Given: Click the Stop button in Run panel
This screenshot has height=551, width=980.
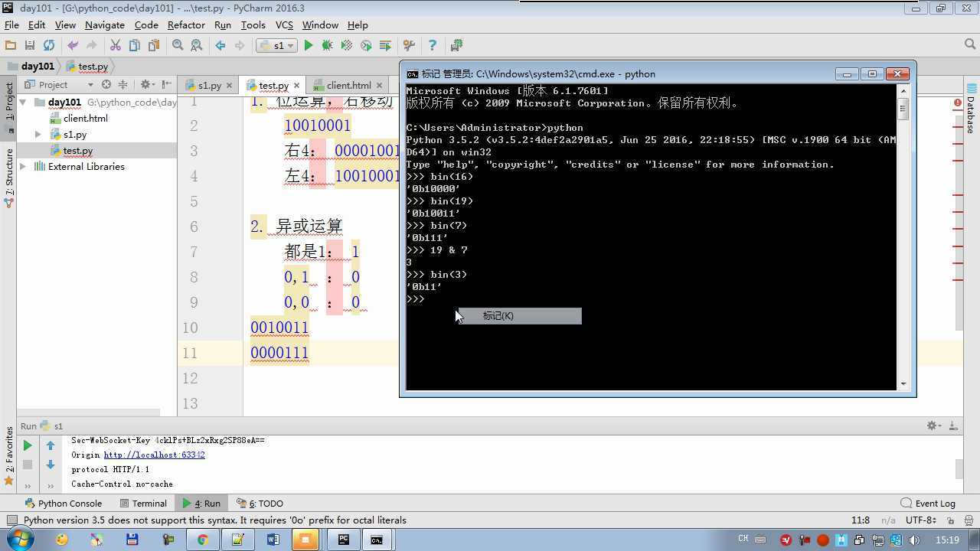Looking at the screenshot, I should (28, 465).
